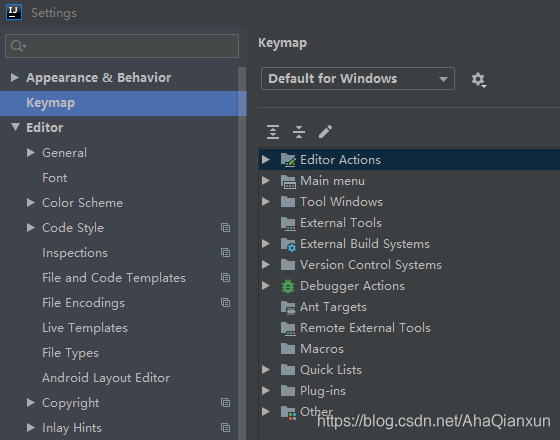Expand the Code Style arrow
The height and width of the screenshot is (440, 560).
pyautogui.click(x=31, y=228)
